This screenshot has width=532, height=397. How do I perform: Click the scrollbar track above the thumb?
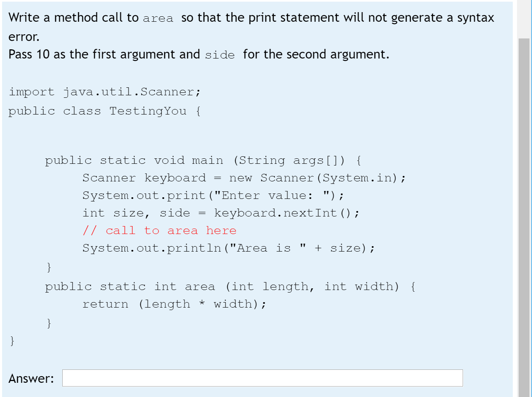click(524, 19)
